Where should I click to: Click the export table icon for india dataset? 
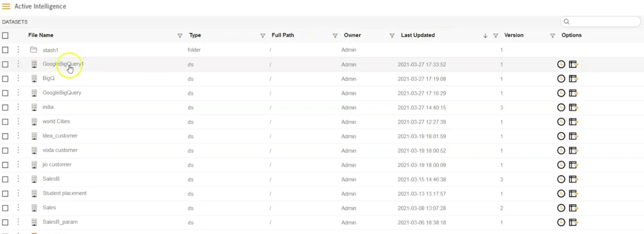(x=573, y=108)
